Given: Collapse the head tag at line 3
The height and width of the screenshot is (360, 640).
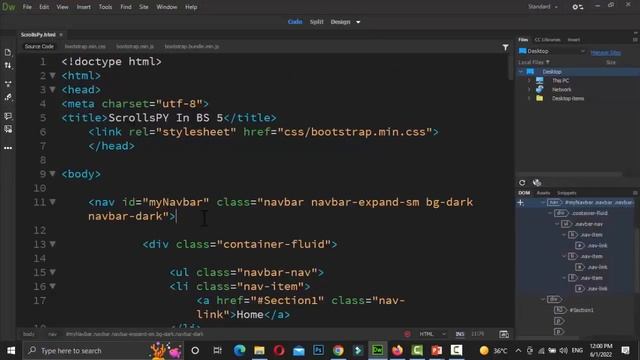Looking at the screenshot, I should [x=53, y=89].
